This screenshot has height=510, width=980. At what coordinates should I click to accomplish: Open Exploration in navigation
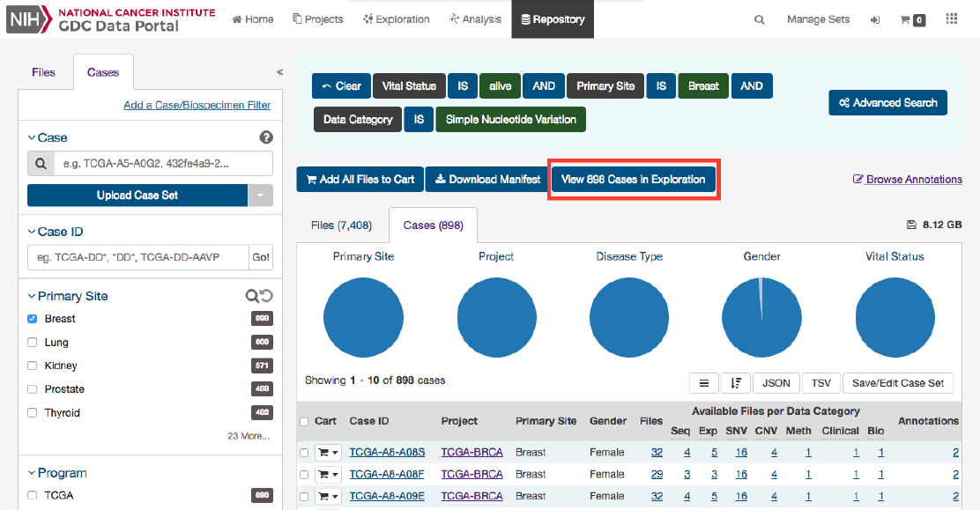click(397, 19)
